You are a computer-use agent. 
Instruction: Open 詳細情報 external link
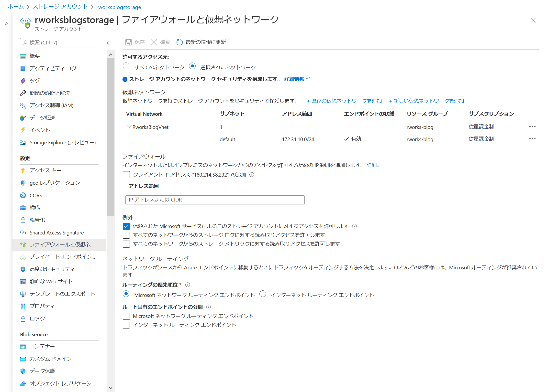(x=297, y=79)
